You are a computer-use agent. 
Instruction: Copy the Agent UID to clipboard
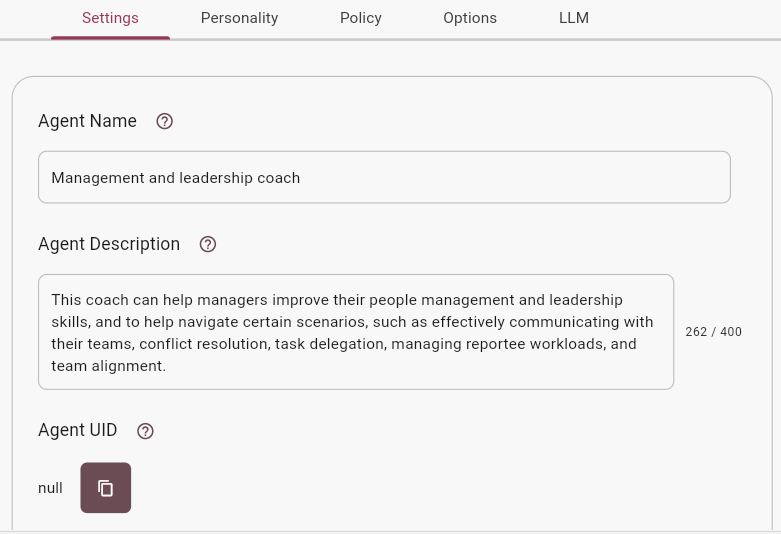(x=106, y=488)
